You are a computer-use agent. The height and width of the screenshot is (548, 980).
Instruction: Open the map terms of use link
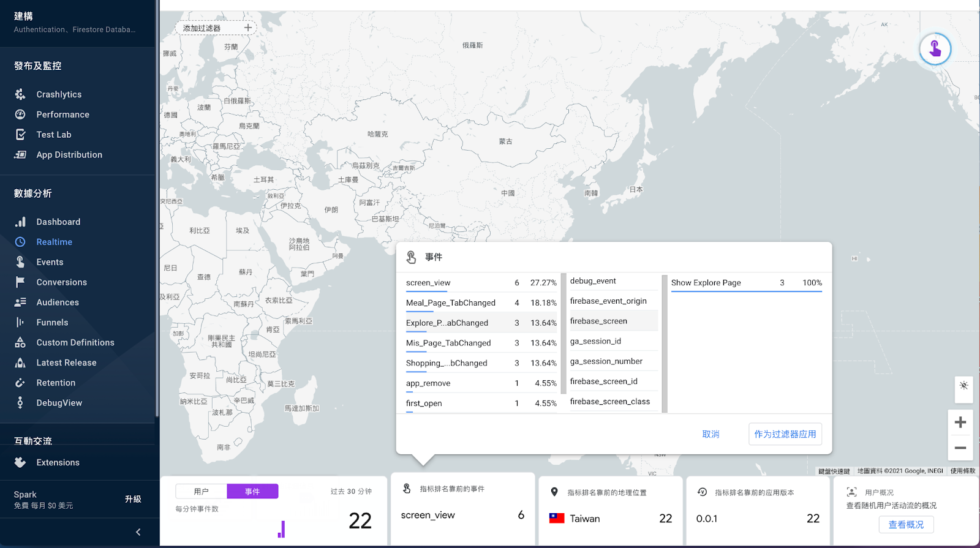[x=963, y=471]
